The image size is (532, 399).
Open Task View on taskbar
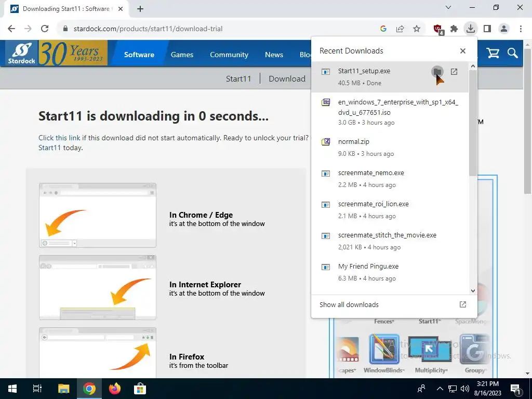pos(37,389)
